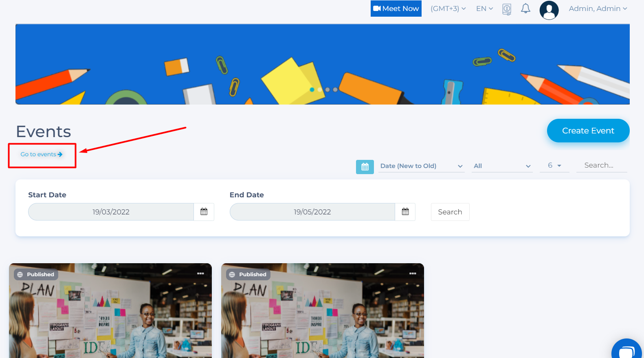Viewport: 644px width, 358px height.
Task: Open three-dot menu on second event card
Action: click(x=413, y=273)
